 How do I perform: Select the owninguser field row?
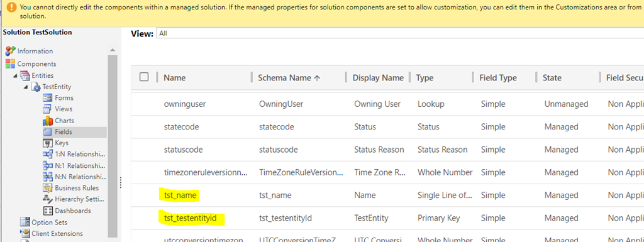tap(387, 104)
